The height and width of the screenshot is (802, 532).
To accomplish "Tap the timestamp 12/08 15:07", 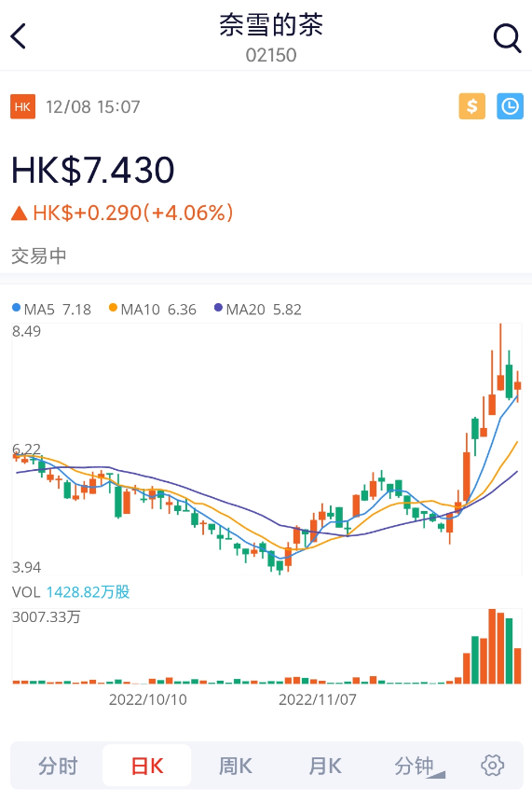I will [x=93, y=107].
